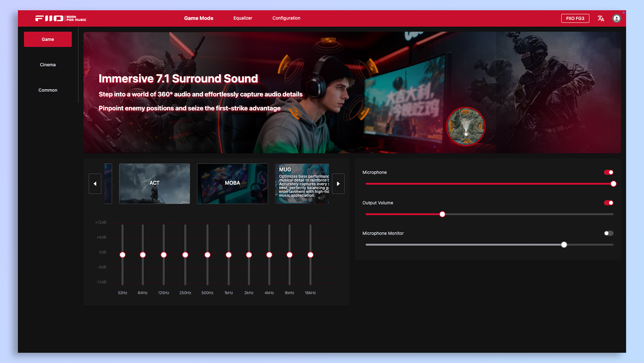
Task: Open the FIIO FG3 device selector
Action: (x=575, y=18)
